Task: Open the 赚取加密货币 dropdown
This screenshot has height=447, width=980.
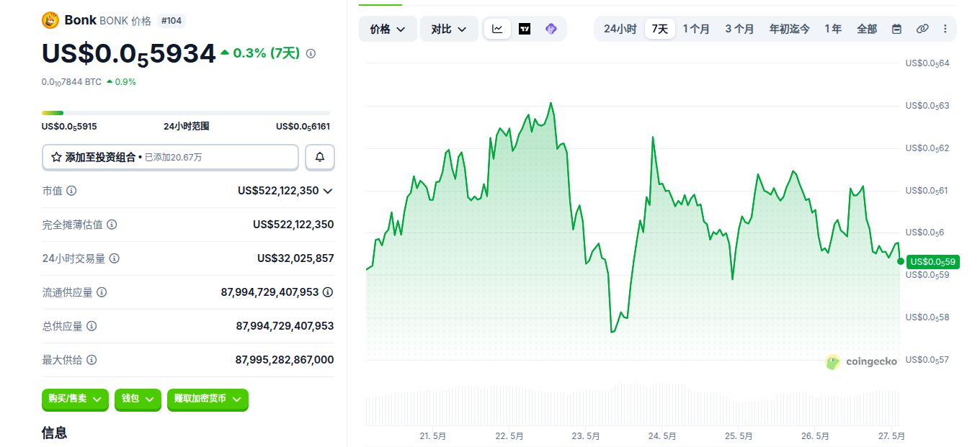Action: 208,399
